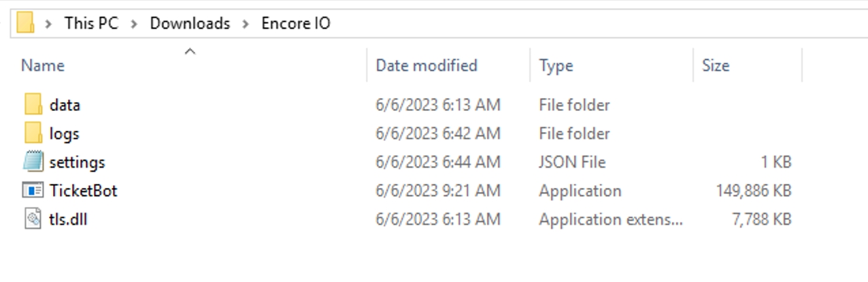Navigate to This PC breadcrumb
Viewport: 868px width, 282px height.
pos(91,23)
